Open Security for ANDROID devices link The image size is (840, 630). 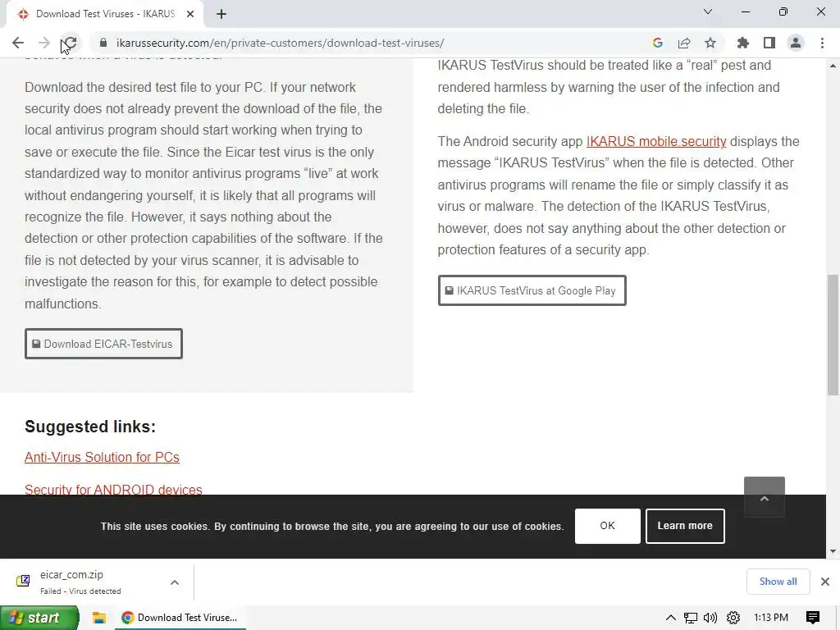pos(113,490)
